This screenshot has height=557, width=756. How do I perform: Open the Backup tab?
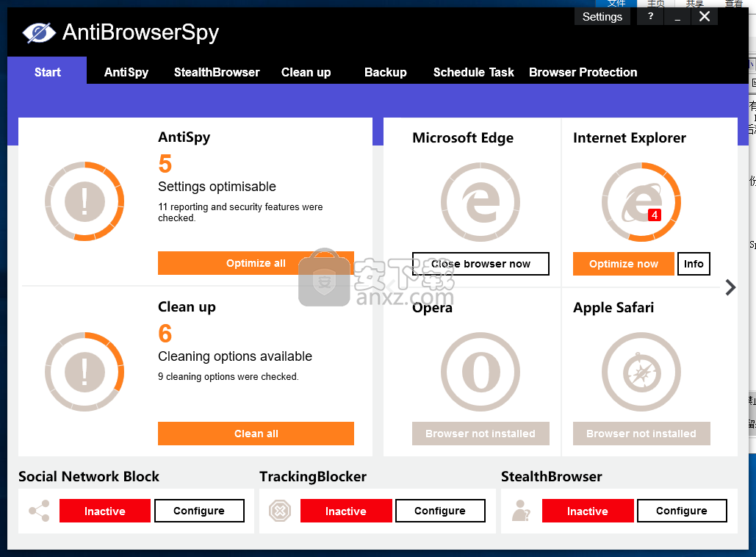click(385, 72)
